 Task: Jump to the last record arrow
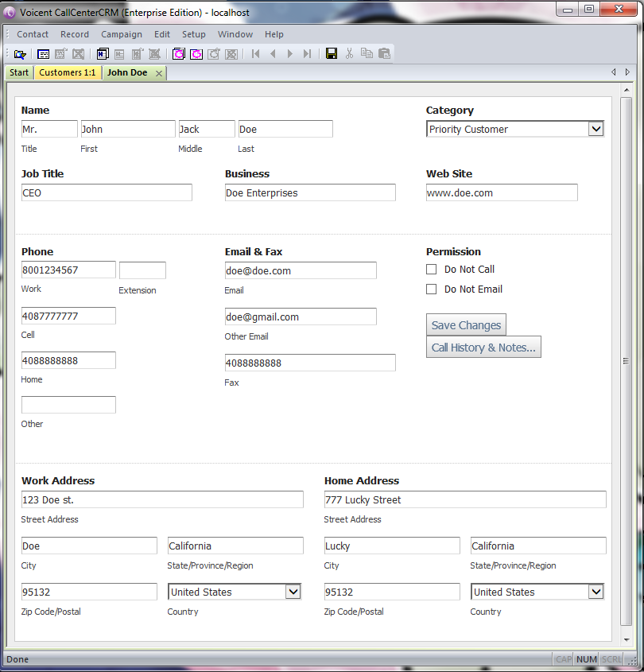[x=307, y=54]
